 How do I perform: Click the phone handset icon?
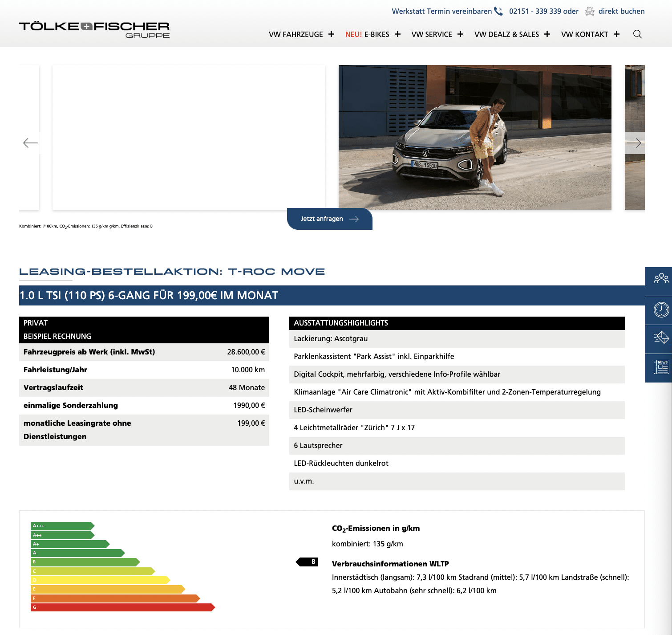(498, 11)
